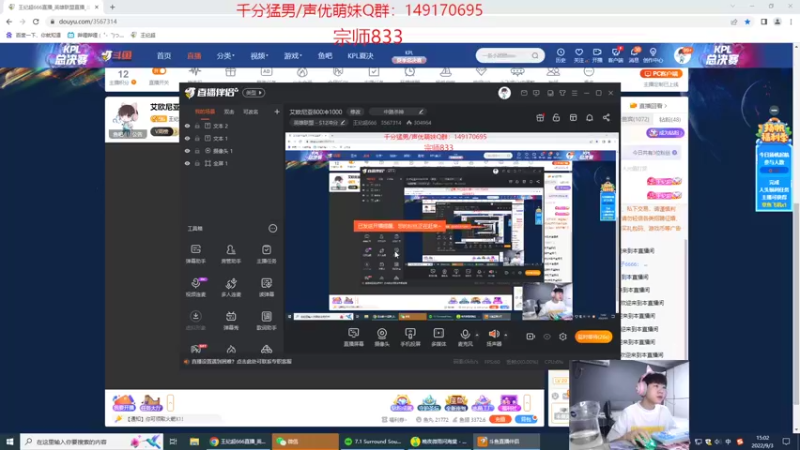The height and width of the screenshot is (450, 800).
Task: Open 分类 dropdown in Douyu navigation
Action: pos(225,56)
